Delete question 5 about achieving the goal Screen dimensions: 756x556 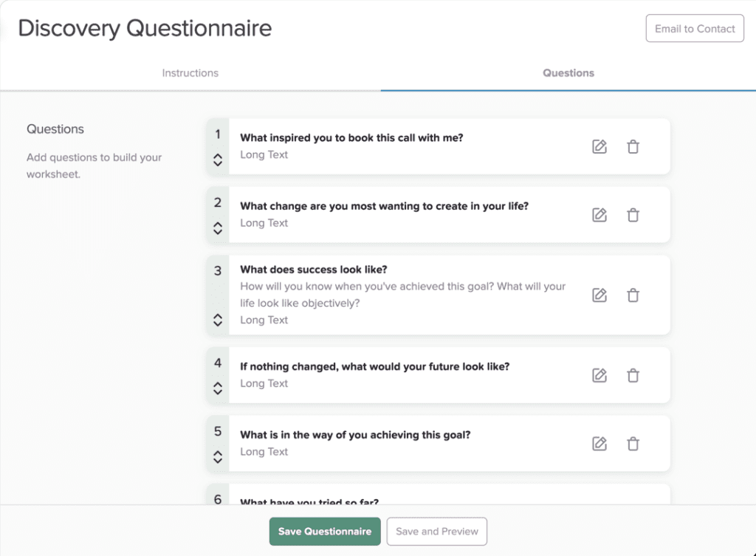(x=633, y=443)
